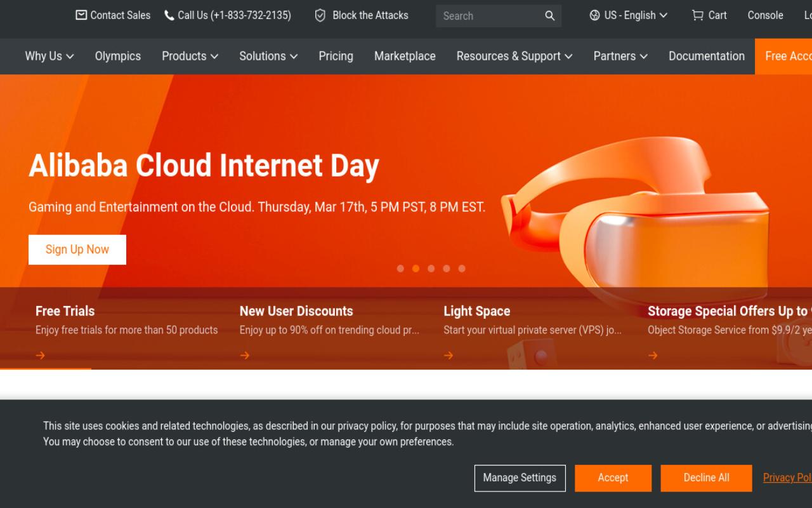Image resolution: width=812 pixels, height=508 pixels.
Task: Click 'Object Storage Service from $9.9' text
Action: pyautogui.click(x=730, y=330)
